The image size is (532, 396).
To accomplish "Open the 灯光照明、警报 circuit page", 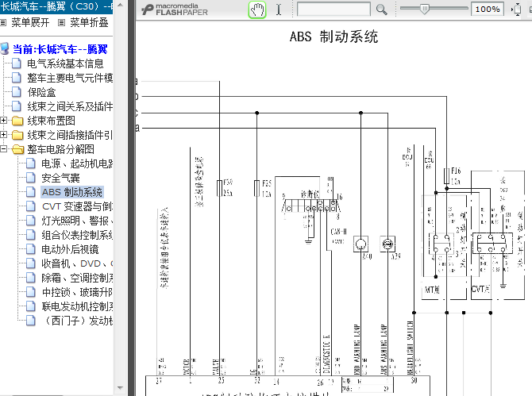I will point(77,221).
